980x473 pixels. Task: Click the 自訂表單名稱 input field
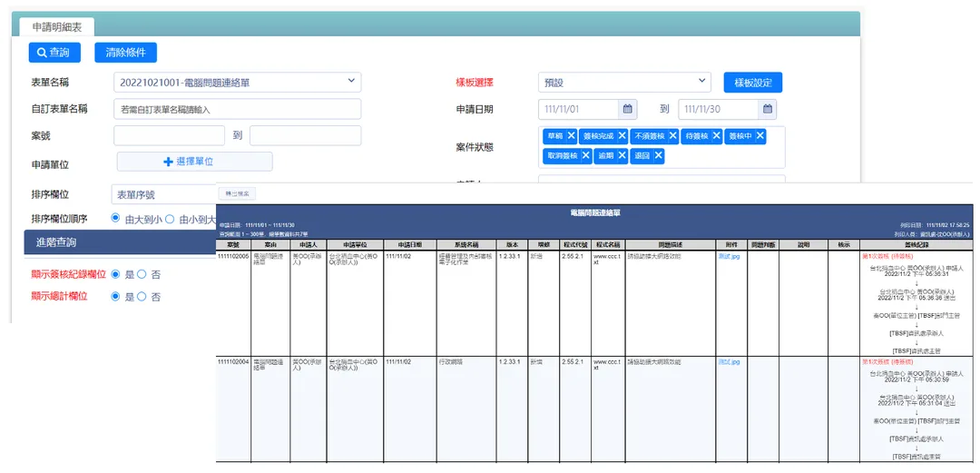click(238, 109)
